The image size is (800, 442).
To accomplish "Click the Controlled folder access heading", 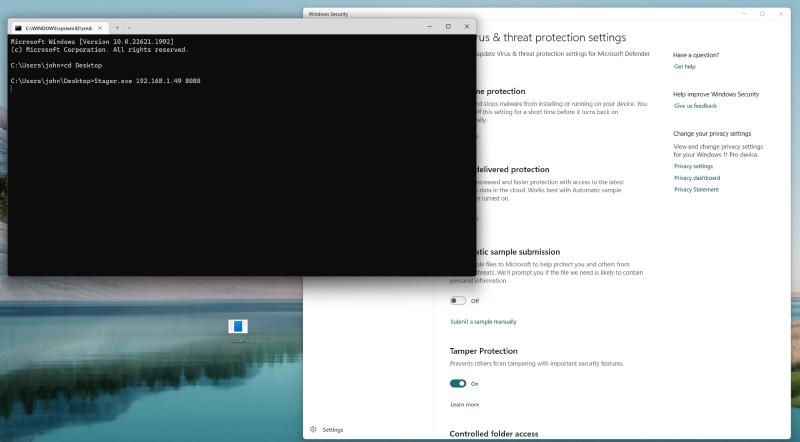I will 493,434.
